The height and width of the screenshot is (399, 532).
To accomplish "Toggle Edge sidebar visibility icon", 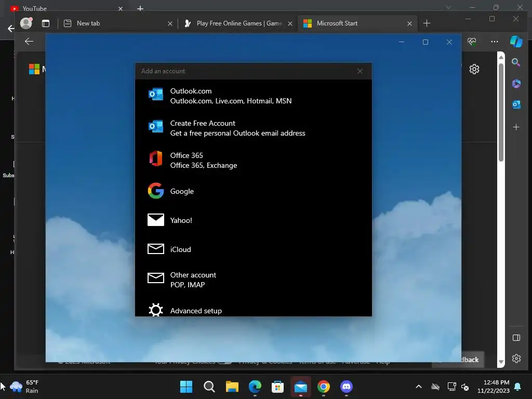I will coord(516,338).
